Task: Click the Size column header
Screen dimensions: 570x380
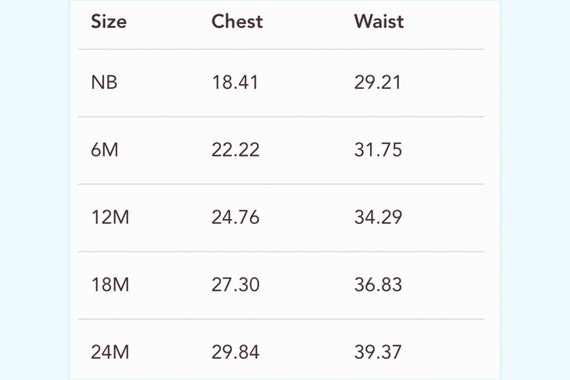Action: [x=109, y=21]
